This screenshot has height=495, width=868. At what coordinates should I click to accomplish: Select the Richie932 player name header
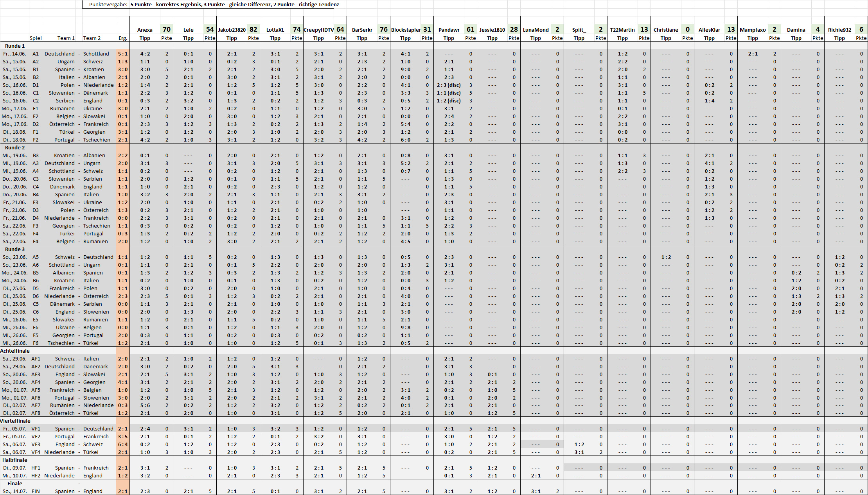tap(839, 30)
